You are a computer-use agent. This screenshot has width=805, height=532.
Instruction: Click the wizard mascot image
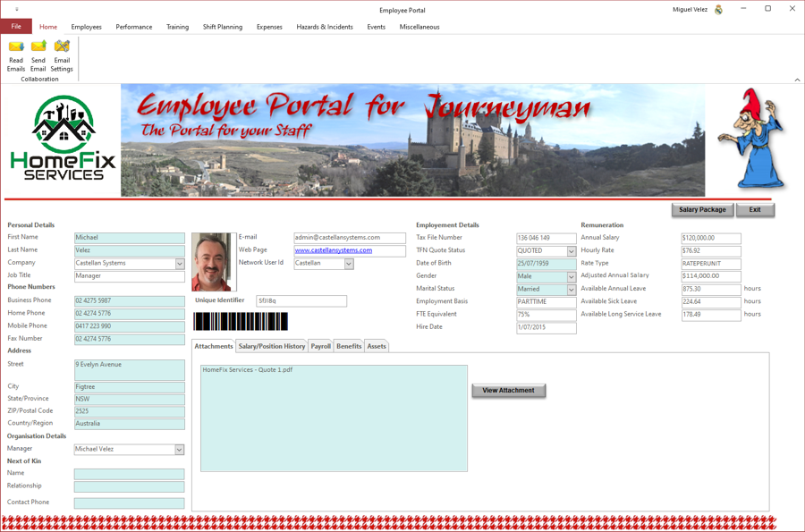tap(755, 139)
